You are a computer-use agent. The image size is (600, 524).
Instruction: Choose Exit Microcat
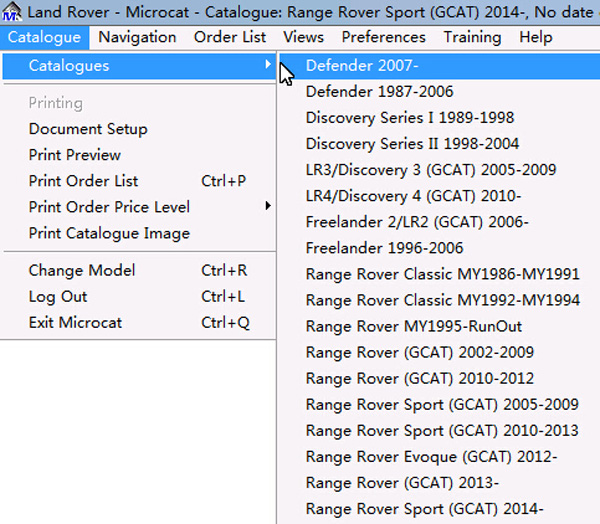pyautogui.click(x=139, y=323)
